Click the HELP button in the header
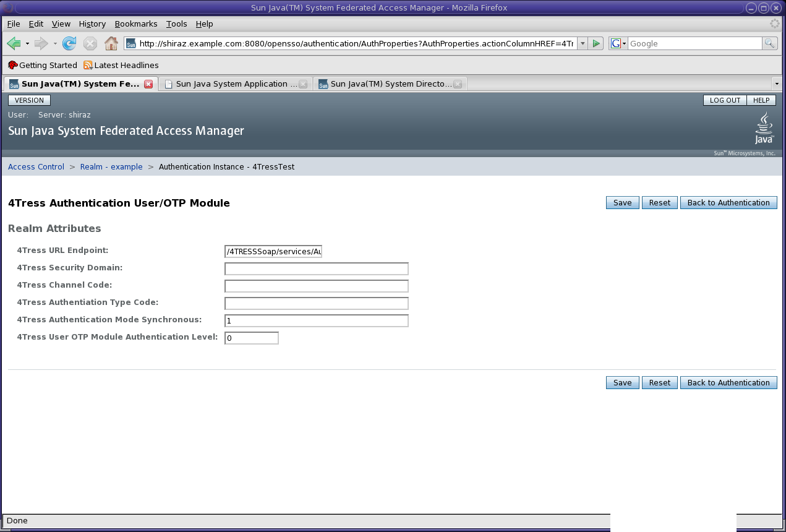The image size is (786, 532). click(x=761, y=100)
